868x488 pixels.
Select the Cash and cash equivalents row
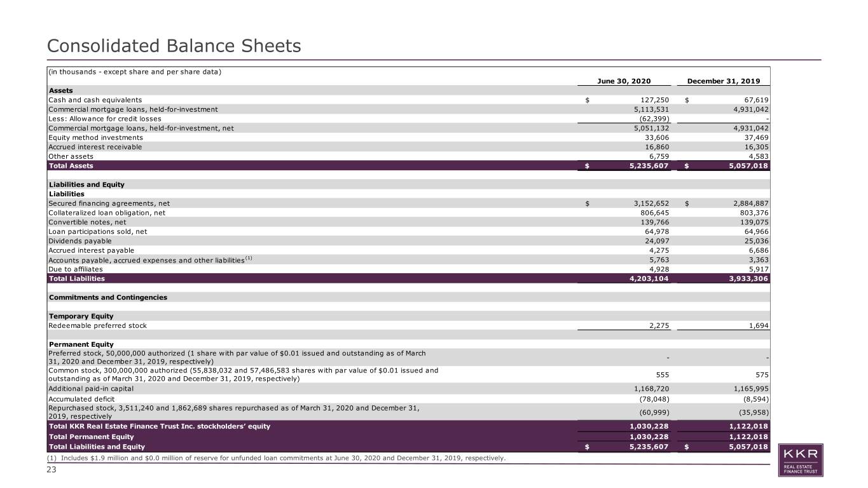click(x=409, y=100)
